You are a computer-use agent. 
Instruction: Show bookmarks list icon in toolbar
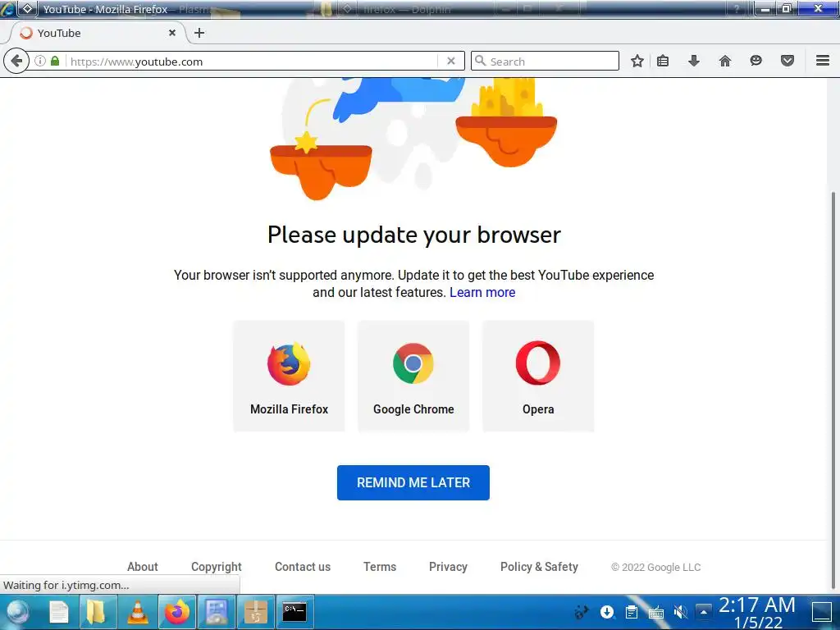[663, 61]
